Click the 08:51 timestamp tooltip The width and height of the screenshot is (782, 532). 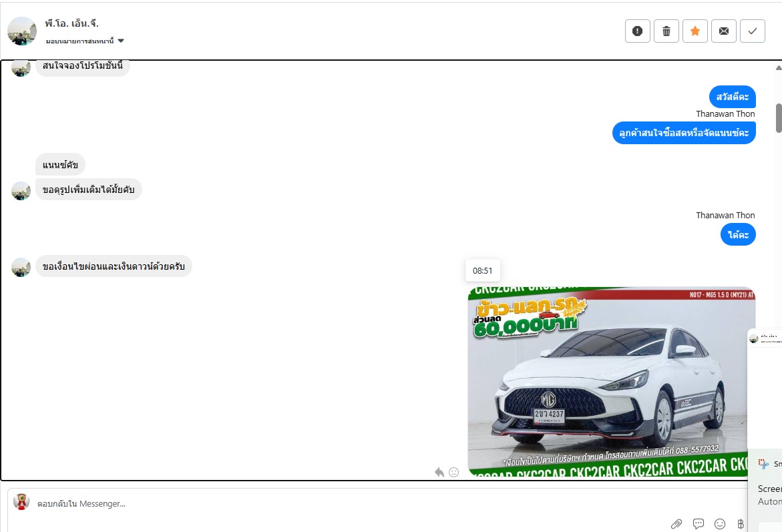point(482,271)
